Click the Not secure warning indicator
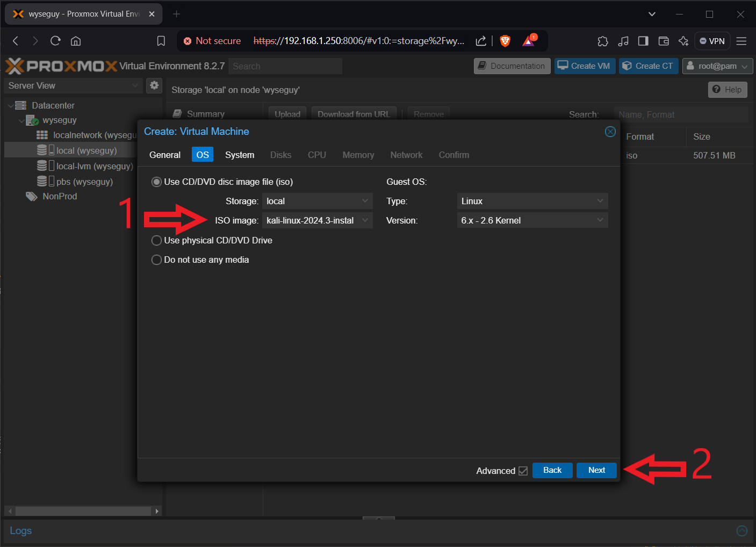The height and width of the screenshot is (547, 756). click(212, 41)
